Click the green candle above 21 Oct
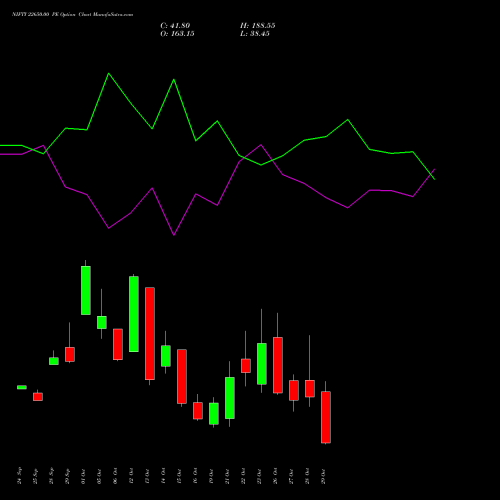This screenshot has width=500, height=500. 230,398
